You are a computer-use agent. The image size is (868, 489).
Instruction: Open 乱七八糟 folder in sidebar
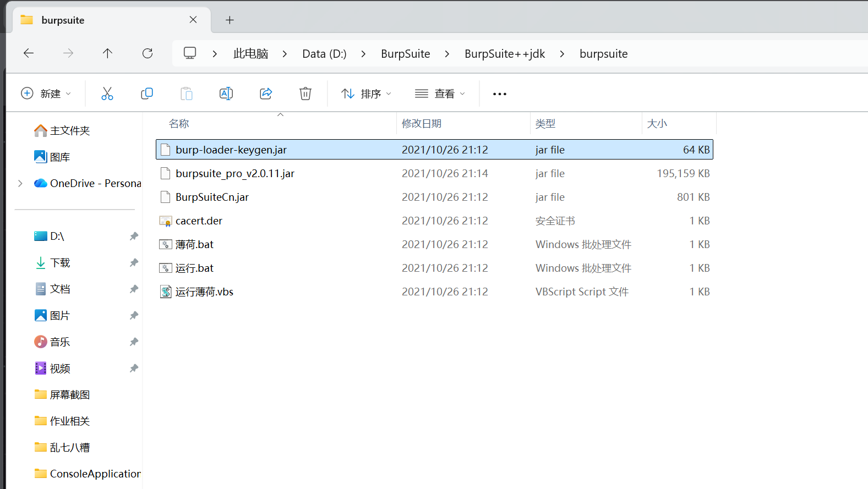62,447
